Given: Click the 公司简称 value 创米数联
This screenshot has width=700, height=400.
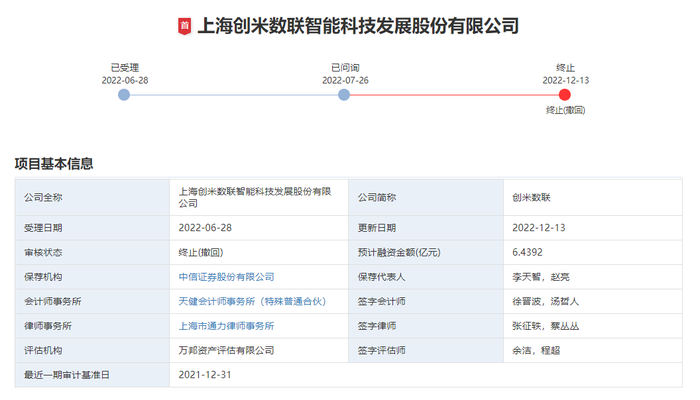Looking at the screenshot, I should click(x=531, y=197).
